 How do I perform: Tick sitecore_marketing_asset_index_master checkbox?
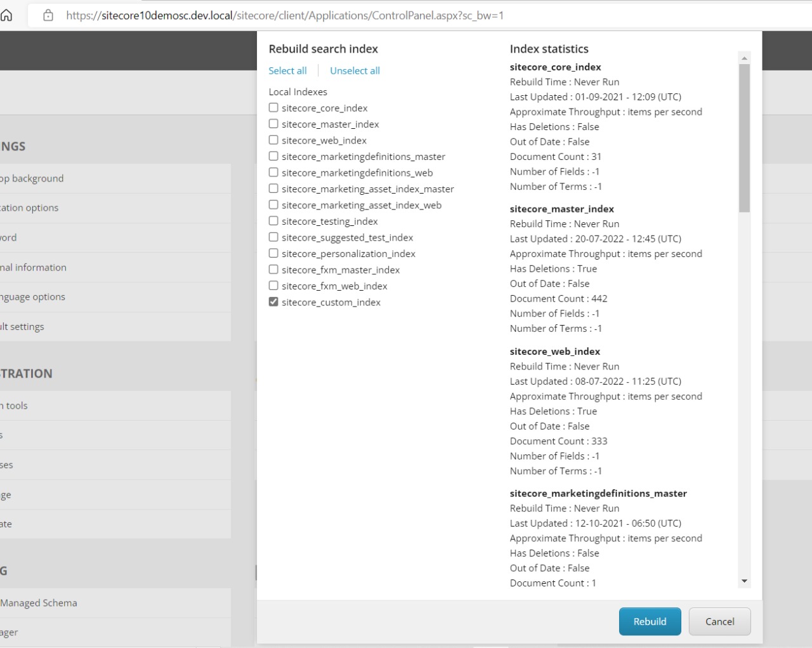point(273,188)
